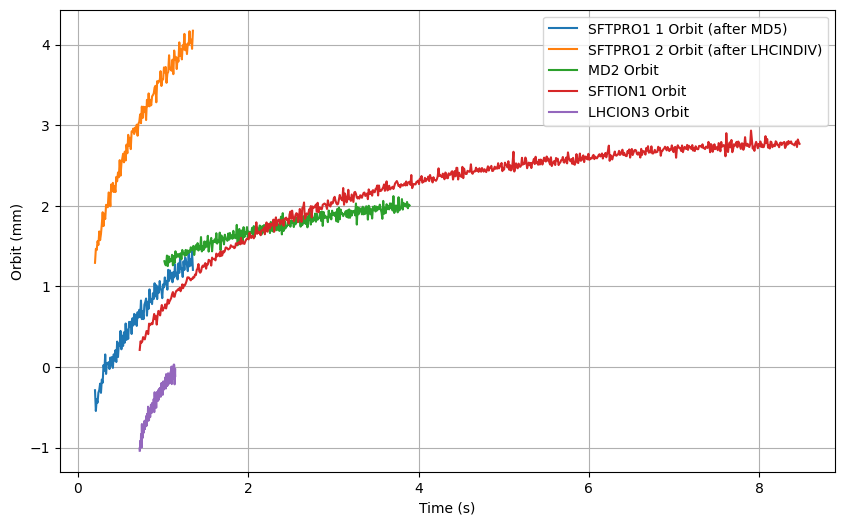Pick the red line swatch in legend
This screenshot has width=844, height=525.
tap(564, 92)
